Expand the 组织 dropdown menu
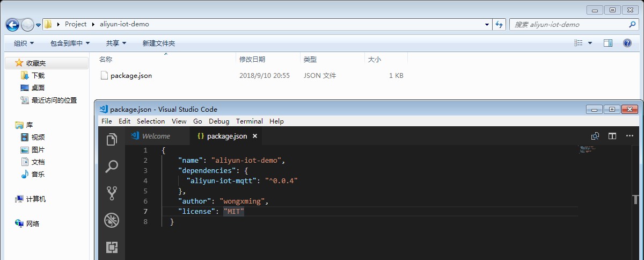 tap(24, 43)
